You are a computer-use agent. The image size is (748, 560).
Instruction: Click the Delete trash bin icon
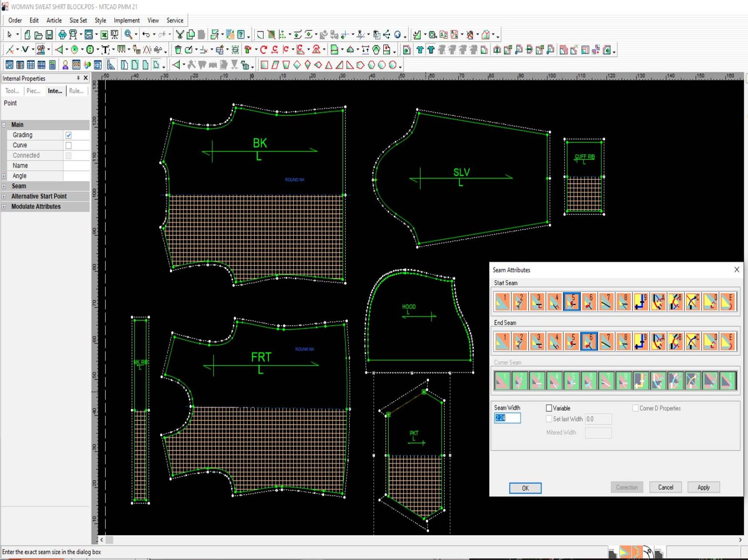point(178,50)
